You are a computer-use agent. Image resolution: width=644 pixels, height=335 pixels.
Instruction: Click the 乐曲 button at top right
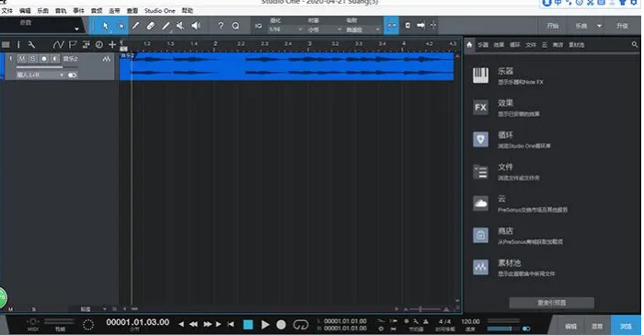pos(581,26)
